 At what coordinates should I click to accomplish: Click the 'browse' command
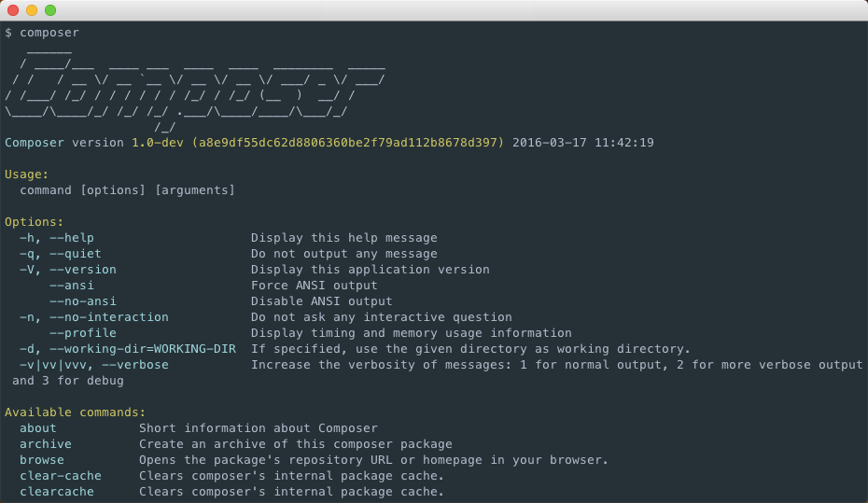42,460
